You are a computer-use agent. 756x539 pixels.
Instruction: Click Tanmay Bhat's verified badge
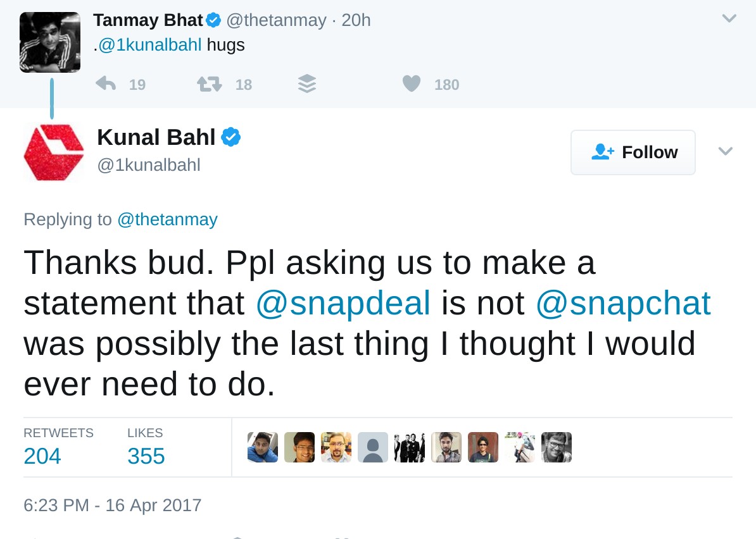click(x=213, y=20)
